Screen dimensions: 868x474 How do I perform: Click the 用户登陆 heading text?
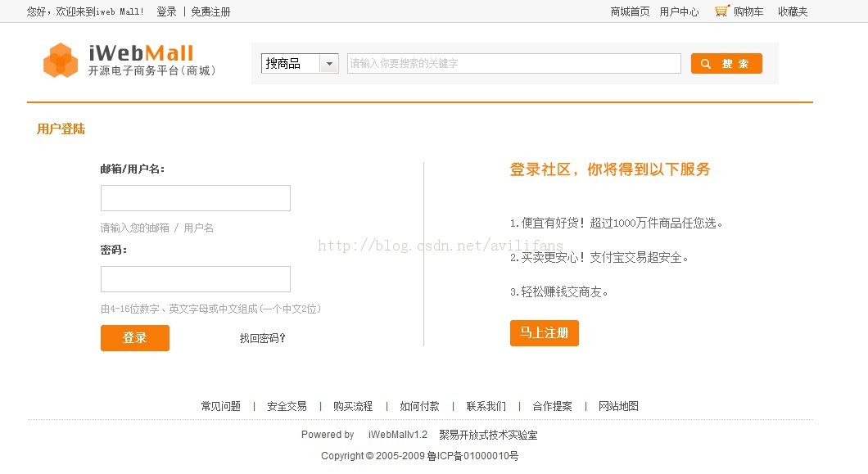click(x=61, y=129)
